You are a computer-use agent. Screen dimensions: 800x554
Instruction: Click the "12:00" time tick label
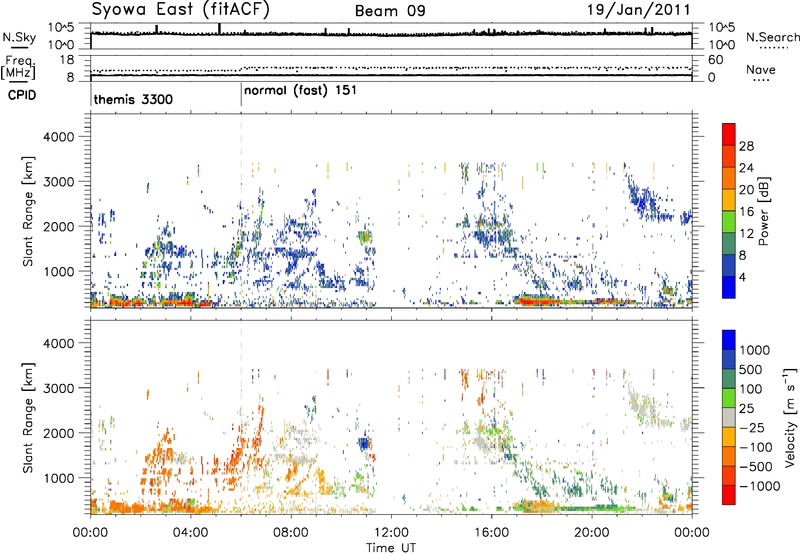coord(391,533)
